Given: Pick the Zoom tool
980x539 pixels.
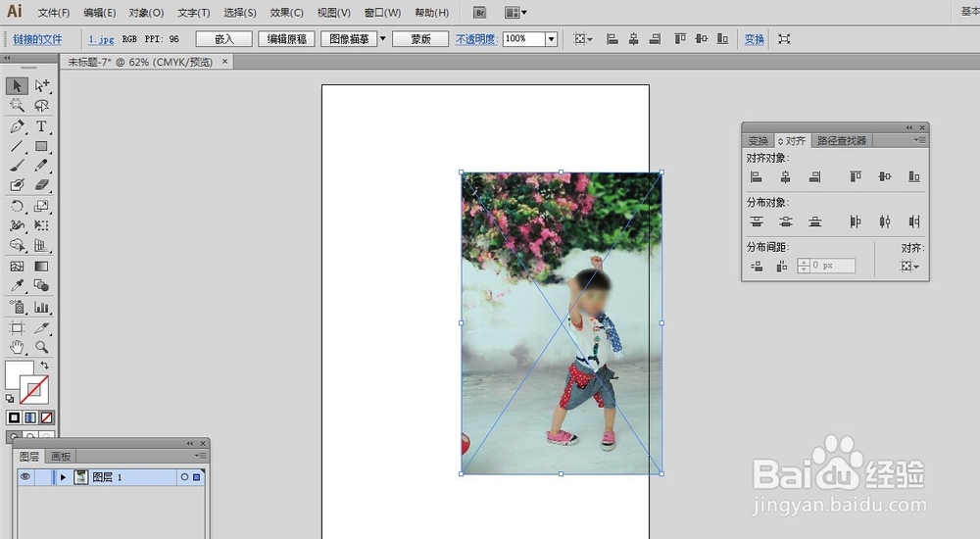Looking at the screenshot, I should point(41,346).
